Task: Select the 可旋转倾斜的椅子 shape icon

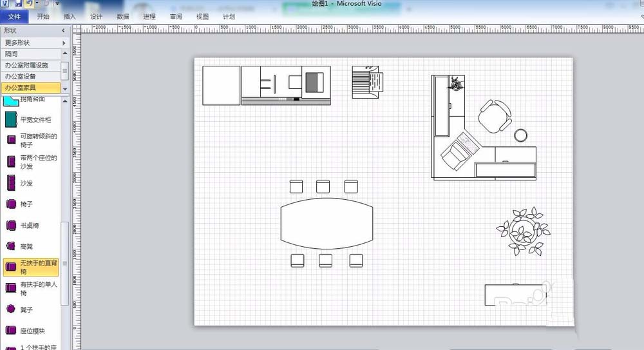Action: [x=11, y=141]
